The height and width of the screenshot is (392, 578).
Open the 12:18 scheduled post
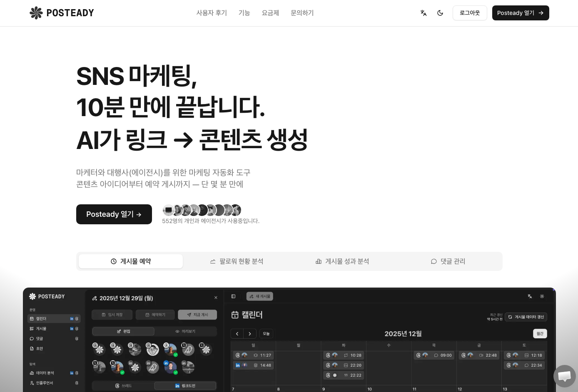click(524, 355)
